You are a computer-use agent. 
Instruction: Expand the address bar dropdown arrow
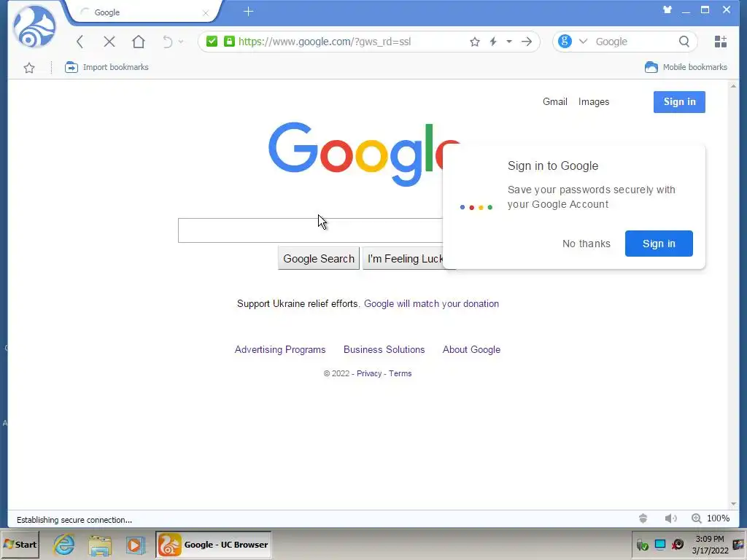pos(508,42)
